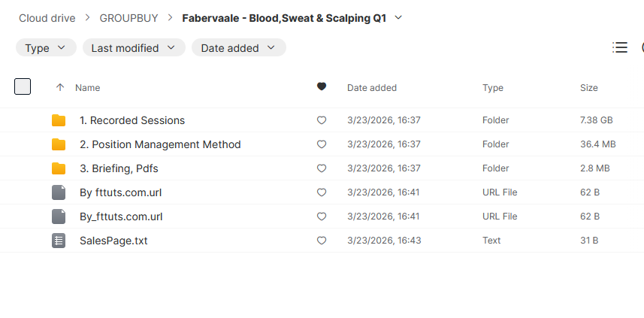Check the select-all checkbox in header
This screenshot has height=318, width=644.
pyautogui.click(x=23, y=86)
